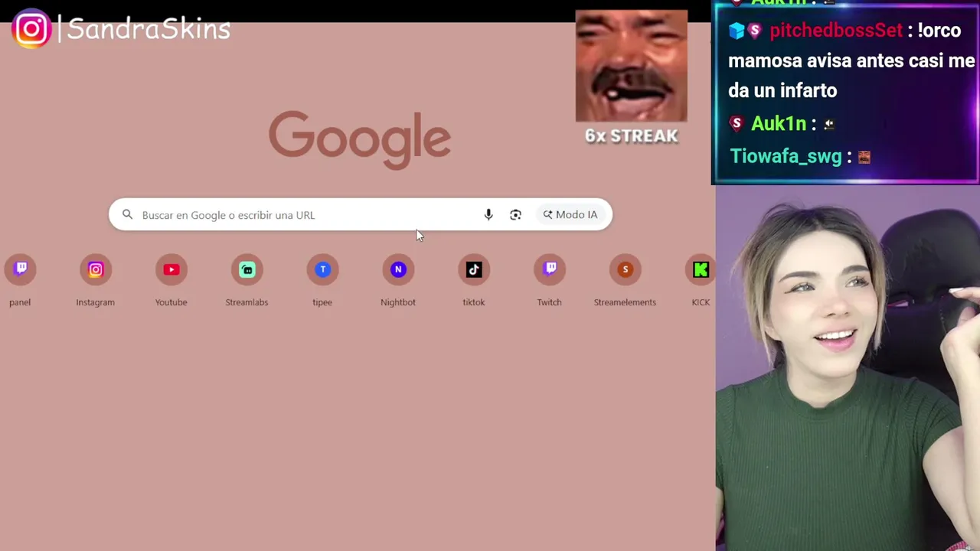Open the Streamelements shortcut tile
The height and width of the screenshot is (551, 980).
click(x=625, y=280)
